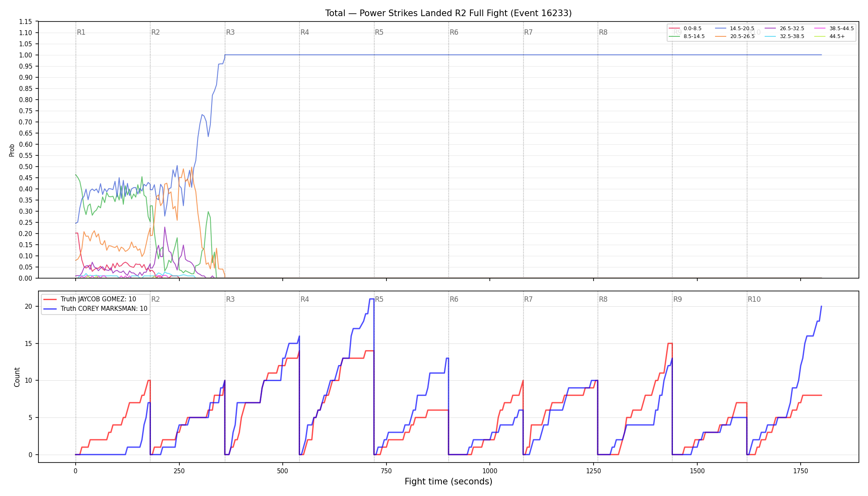Click the 20.5-26.5 legend label
The image size is (868, 496).
[x=742, y=36]
